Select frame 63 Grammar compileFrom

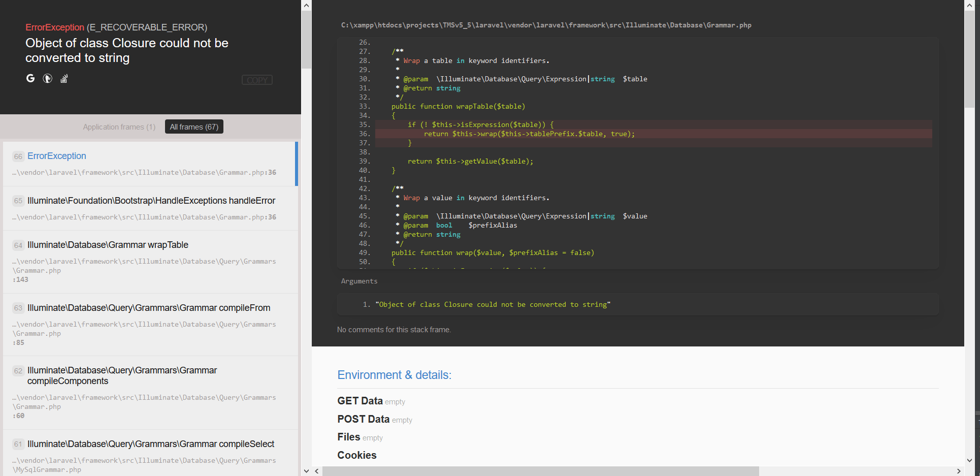point(149,325)
